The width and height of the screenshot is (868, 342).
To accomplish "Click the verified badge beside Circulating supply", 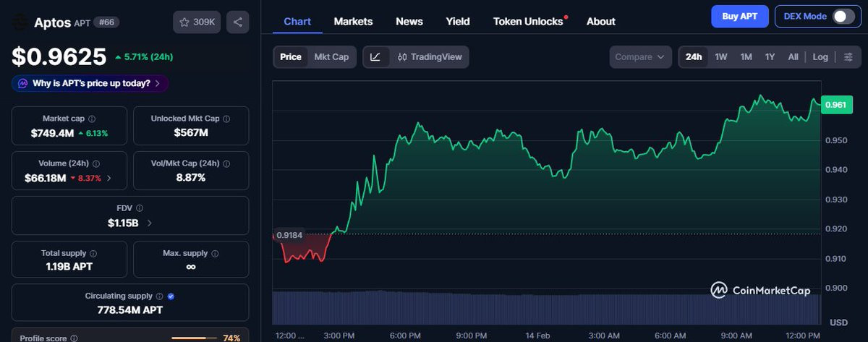I will (x=171, y=296).
